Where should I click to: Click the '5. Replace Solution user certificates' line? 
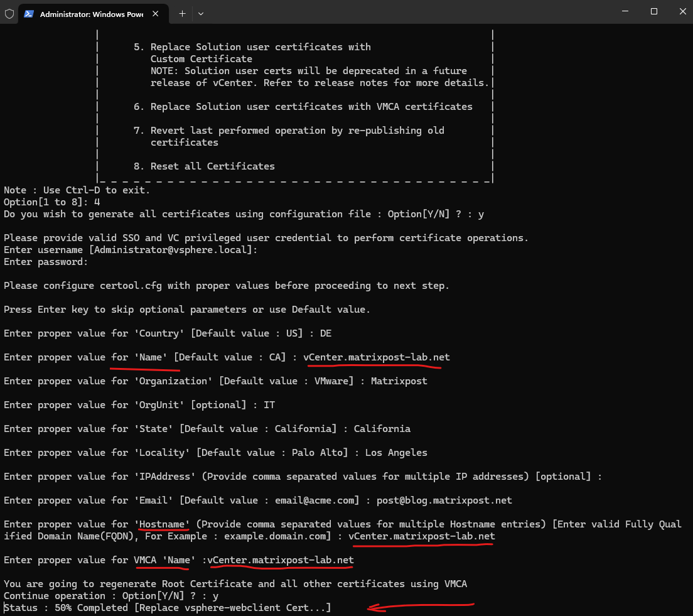point(252,47)
